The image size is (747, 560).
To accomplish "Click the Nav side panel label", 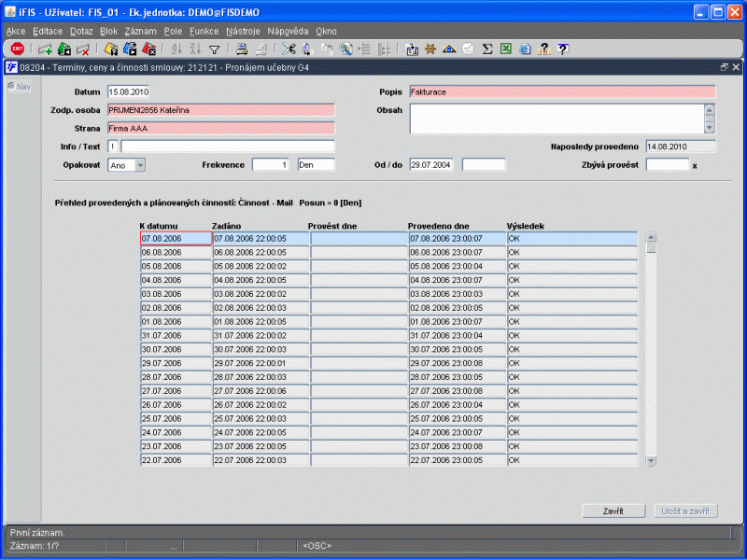I will pos(20,87).
